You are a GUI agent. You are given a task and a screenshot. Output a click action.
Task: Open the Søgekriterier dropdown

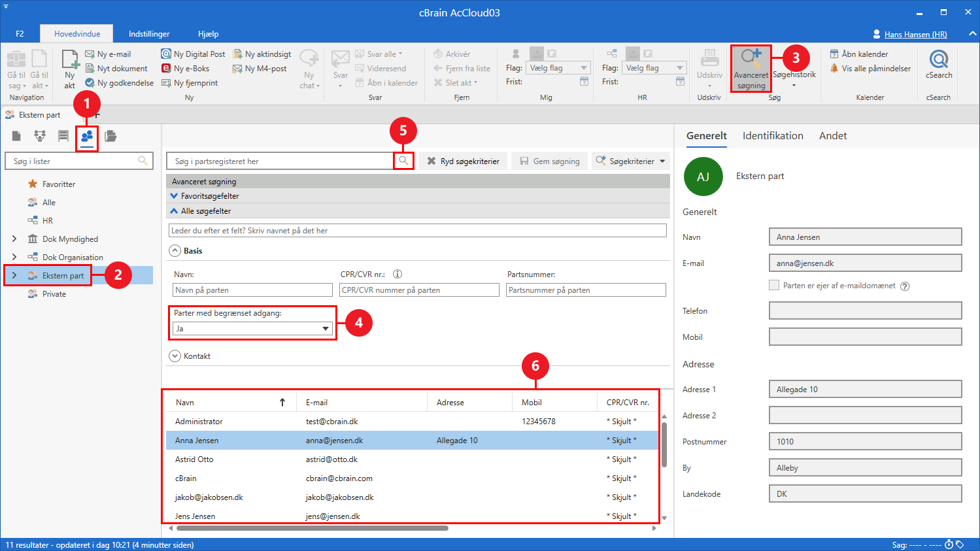(631, 161)
